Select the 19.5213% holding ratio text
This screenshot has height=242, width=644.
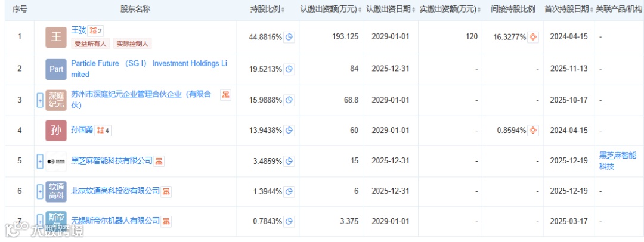265,69
